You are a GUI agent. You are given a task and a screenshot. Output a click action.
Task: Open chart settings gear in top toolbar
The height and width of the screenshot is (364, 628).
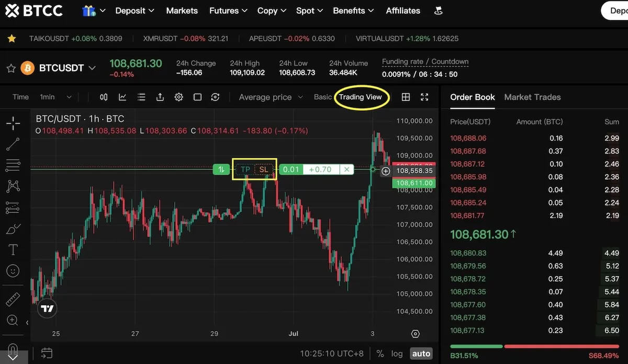pos(179,97)
